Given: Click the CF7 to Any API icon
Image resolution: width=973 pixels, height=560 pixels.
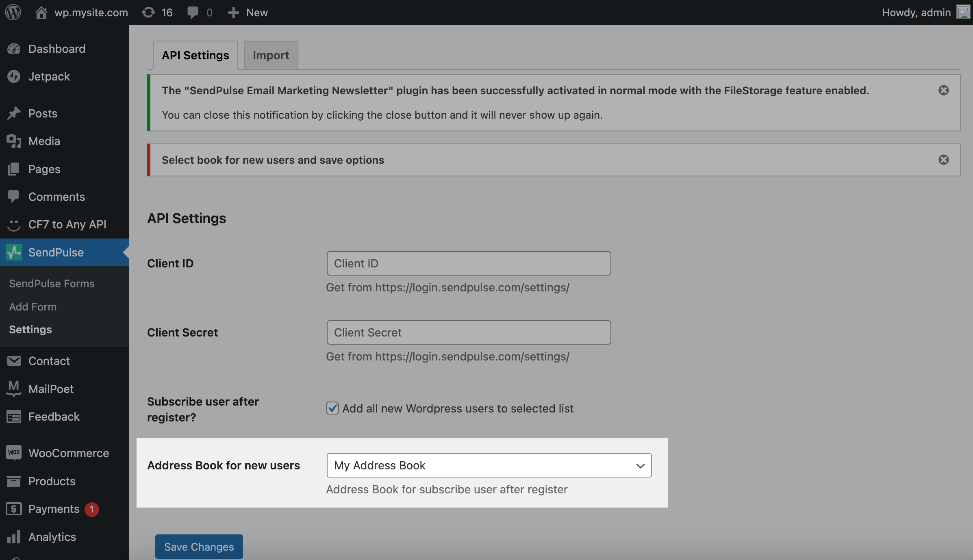Looking at the screenshot, I should 14,224.
